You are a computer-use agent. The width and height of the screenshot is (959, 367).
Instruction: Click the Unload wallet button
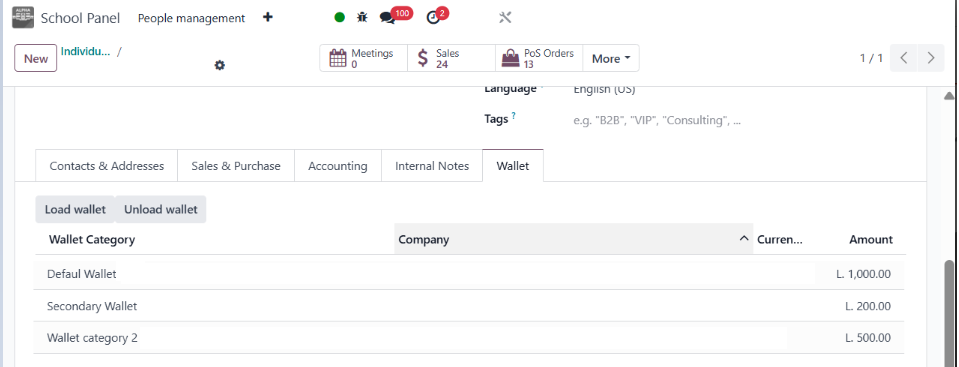pos(161,209)
